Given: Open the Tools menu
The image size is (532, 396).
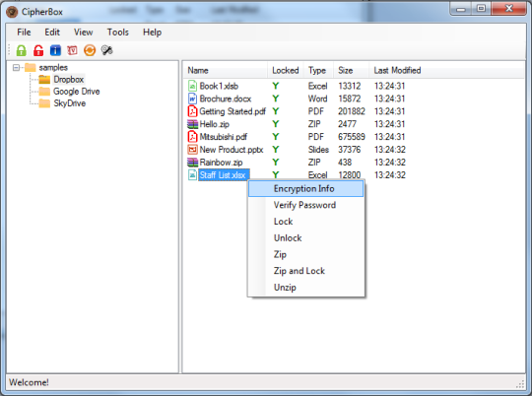Looking at the screenshot, I should click(118, 33).
